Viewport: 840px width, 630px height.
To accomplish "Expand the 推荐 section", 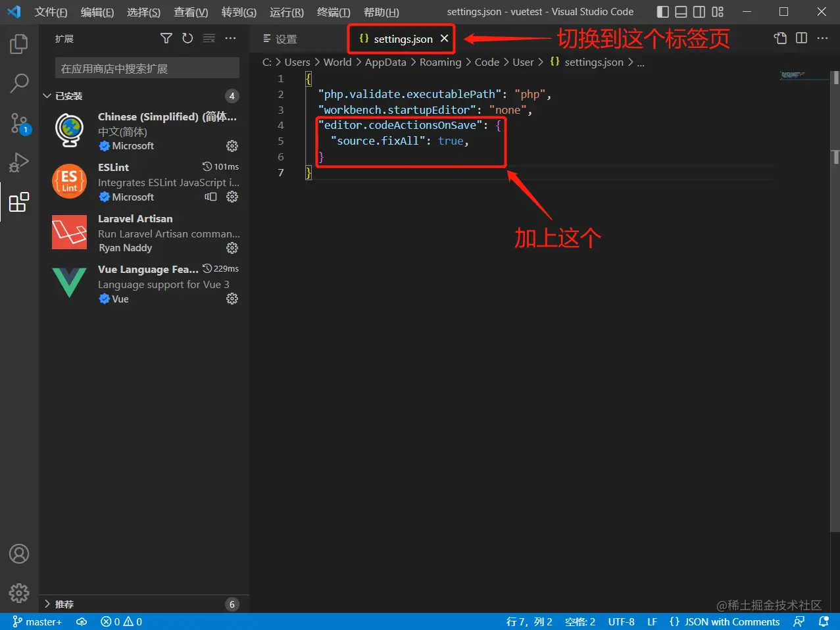I will [x=143, y=604].
